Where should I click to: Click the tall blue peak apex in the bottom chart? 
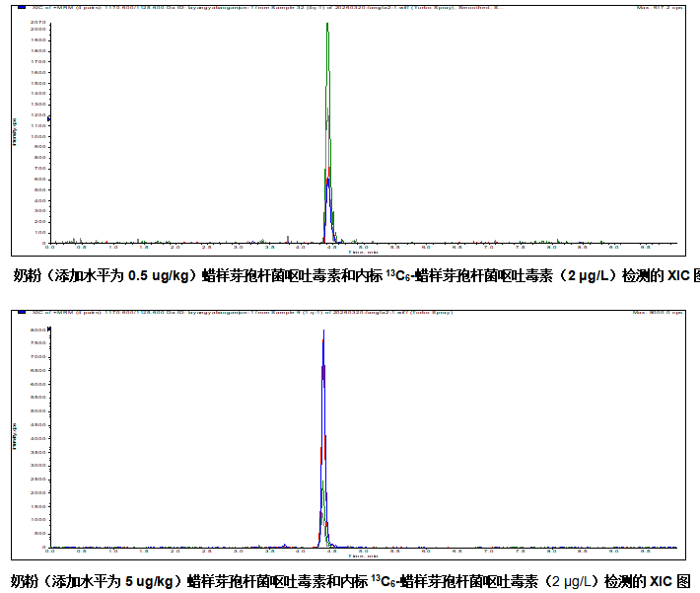pyautogui.click(x=323, y=333)
